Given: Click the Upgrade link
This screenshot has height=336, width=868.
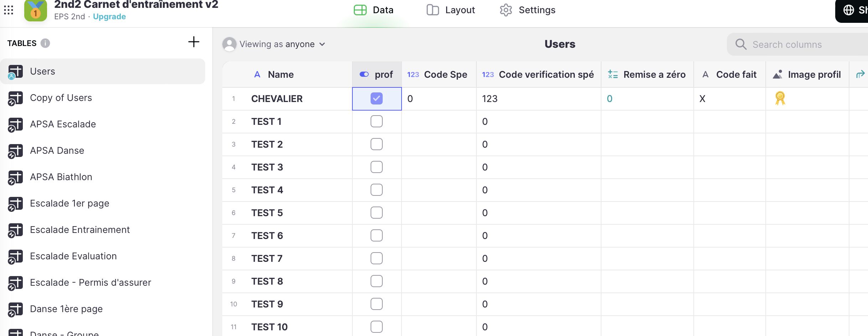Looking at the screenshot, I should point(109,17).
